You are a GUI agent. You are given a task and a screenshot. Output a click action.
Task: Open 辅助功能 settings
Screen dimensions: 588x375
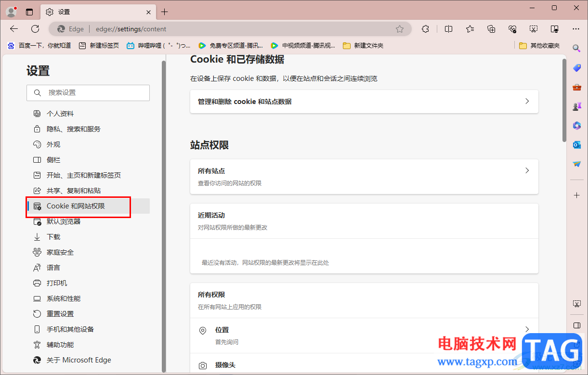pyautogui.click(x=88, y=345)
